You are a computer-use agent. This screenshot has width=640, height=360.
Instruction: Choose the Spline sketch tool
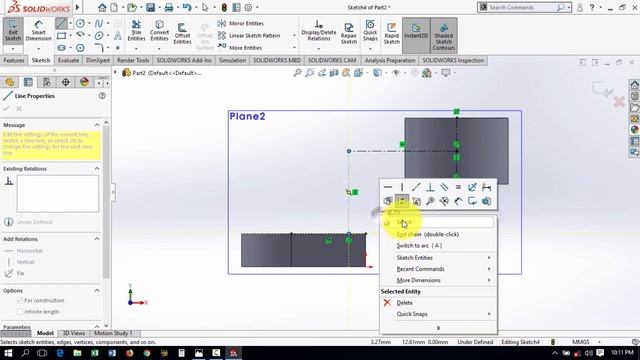99,23
